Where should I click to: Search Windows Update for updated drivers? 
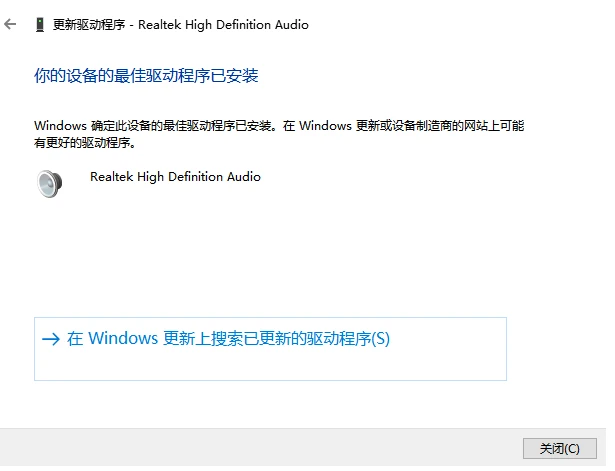pyautogui.click(x=270, y=349)
